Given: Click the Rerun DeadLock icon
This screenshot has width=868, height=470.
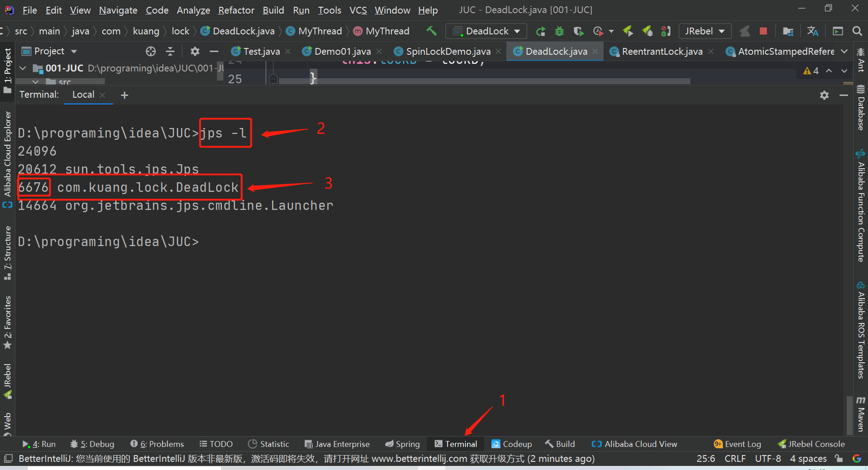Looking at the screenshot, I should (x=541, y=31).
